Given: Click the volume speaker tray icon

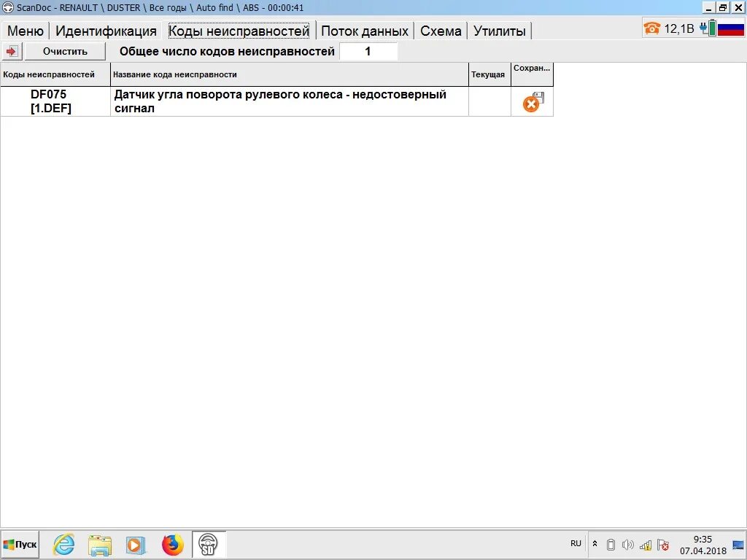Looking at the screenshot, I should pyautogui.click(x=628, y=544).
